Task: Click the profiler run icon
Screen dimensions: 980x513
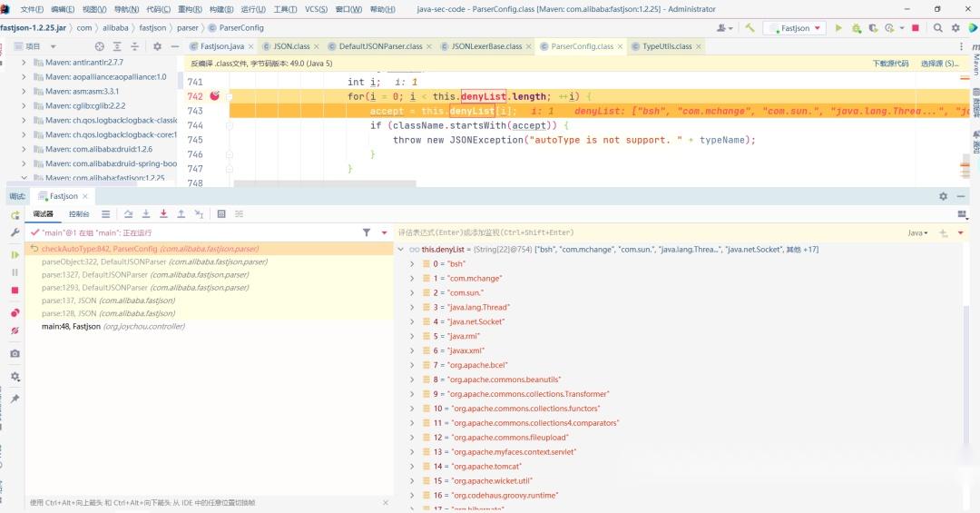Action: 889,28
